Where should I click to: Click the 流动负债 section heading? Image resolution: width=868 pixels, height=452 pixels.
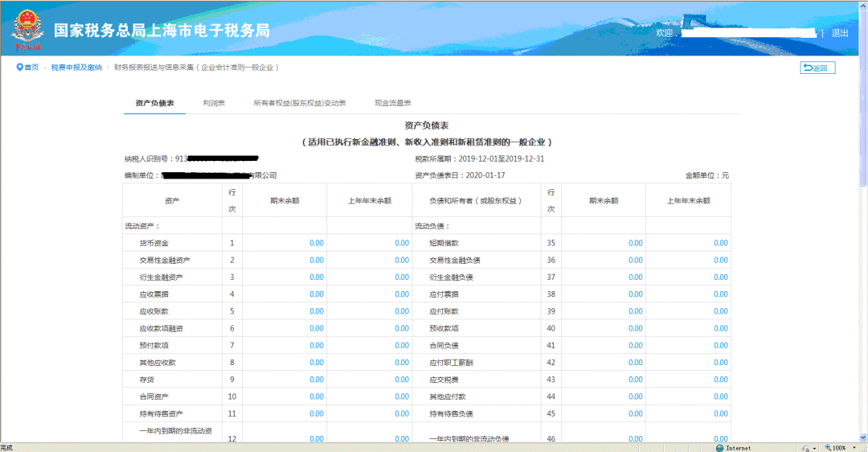(432, 226)
